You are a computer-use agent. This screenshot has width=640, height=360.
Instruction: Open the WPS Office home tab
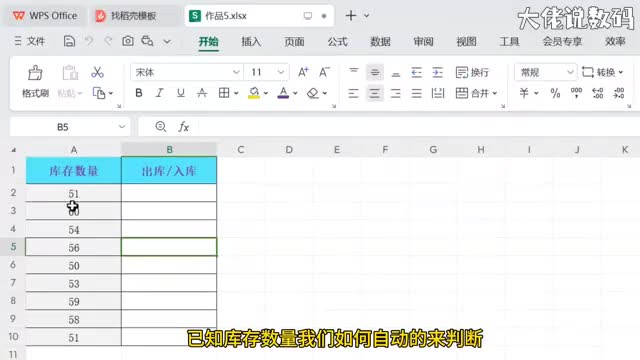click(x=45, y=16)
